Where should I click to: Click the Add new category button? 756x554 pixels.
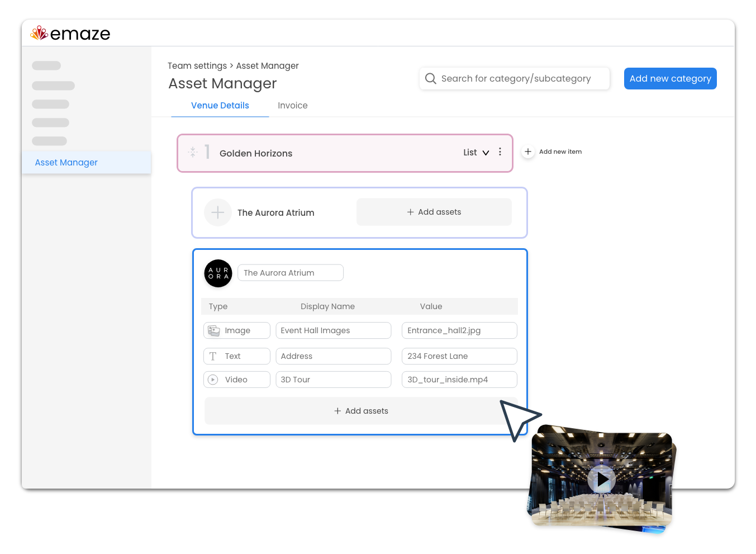(670, 78)
